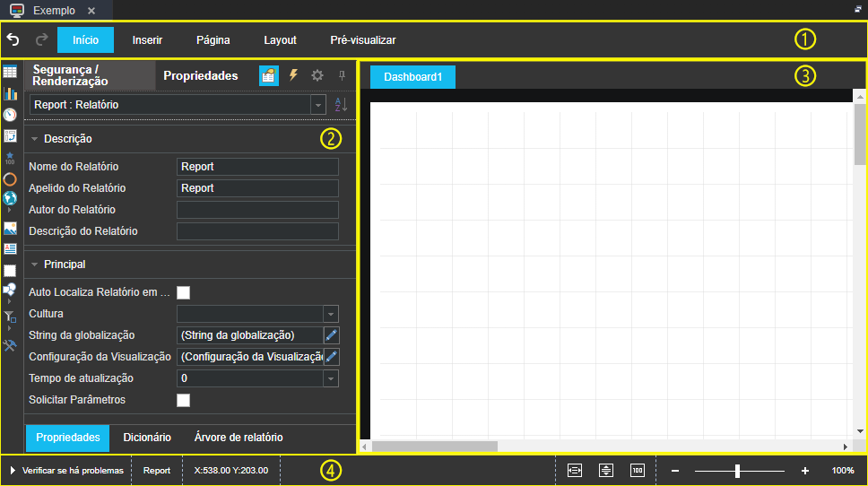868x486 pixels.
Task: Click the 100% zoom value text
Action: click(843, 471)
